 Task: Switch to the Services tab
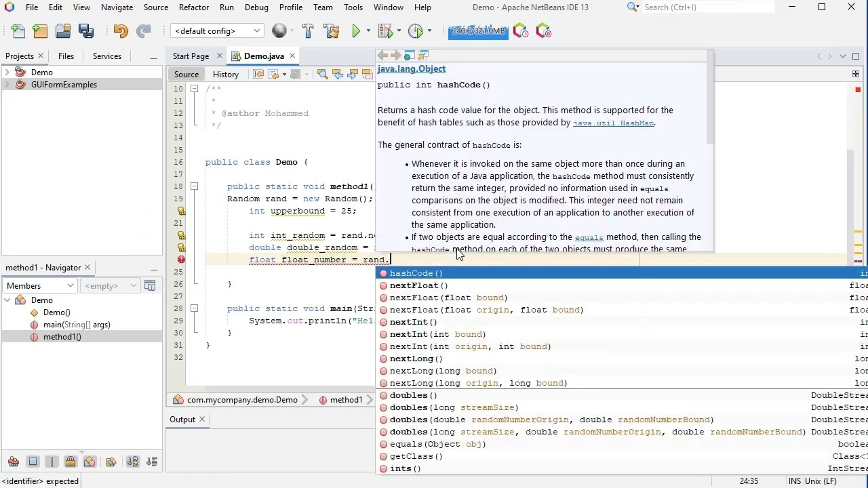tap(106, 56)
